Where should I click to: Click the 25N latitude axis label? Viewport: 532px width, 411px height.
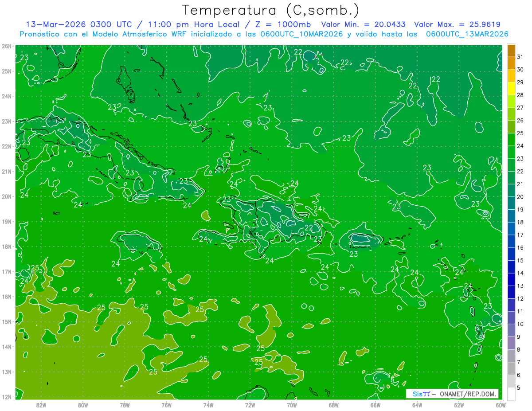(6, 71)
